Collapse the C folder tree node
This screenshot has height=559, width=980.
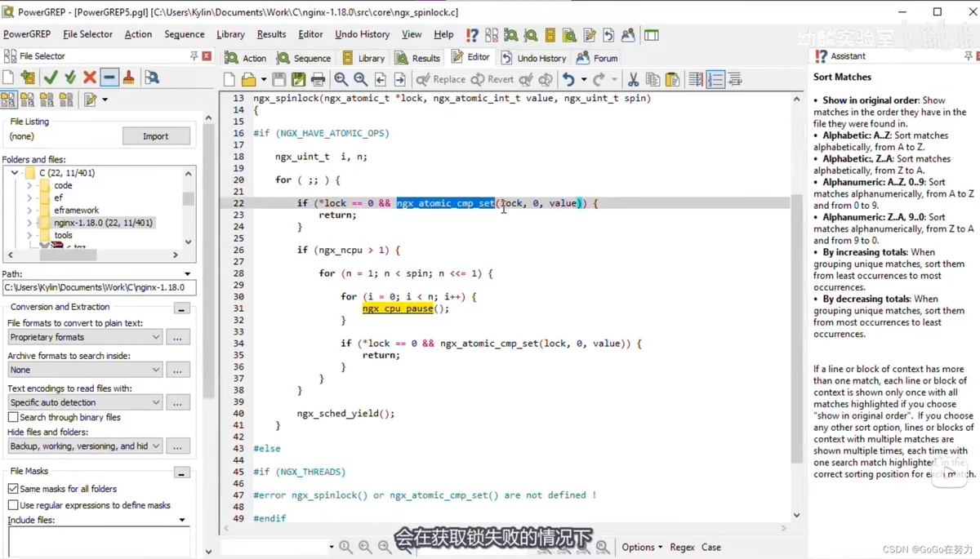pyautogui.click(x=15, y=173)
